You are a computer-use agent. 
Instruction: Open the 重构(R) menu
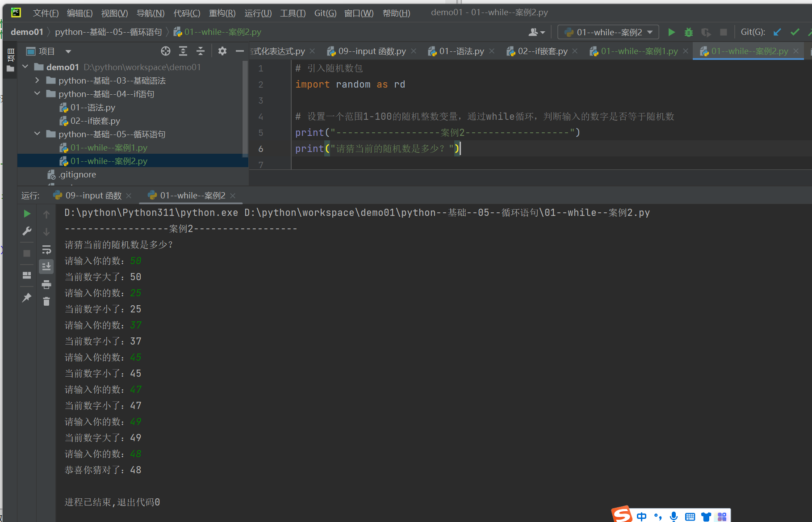click(222, 13)
